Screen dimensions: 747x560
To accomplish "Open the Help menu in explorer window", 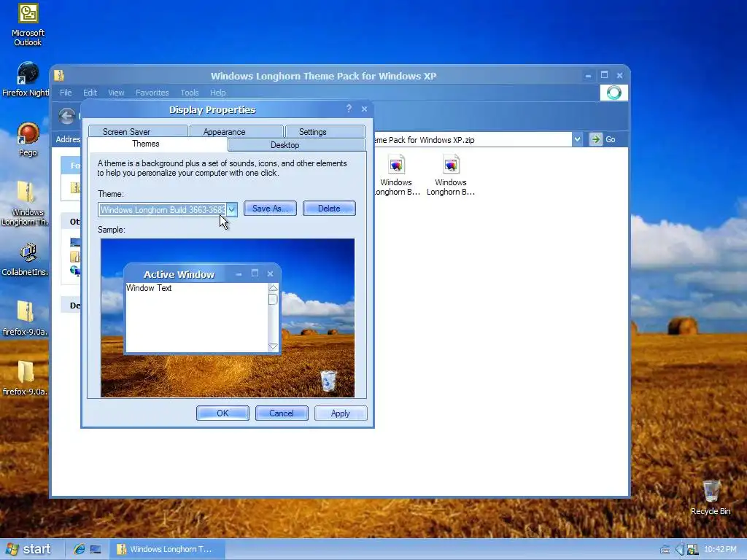I will (x=217, y=93).
